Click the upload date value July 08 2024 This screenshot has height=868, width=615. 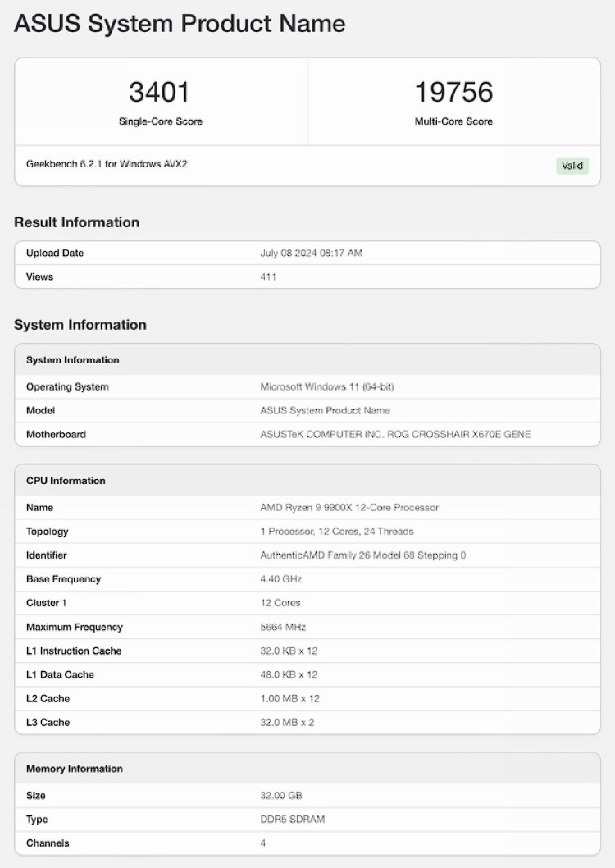point(311,254)
